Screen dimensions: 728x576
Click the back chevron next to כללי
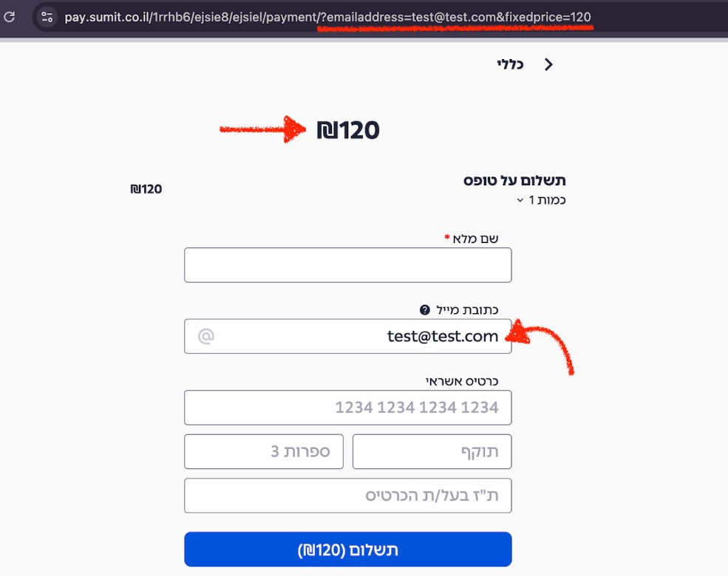point(548,64)
